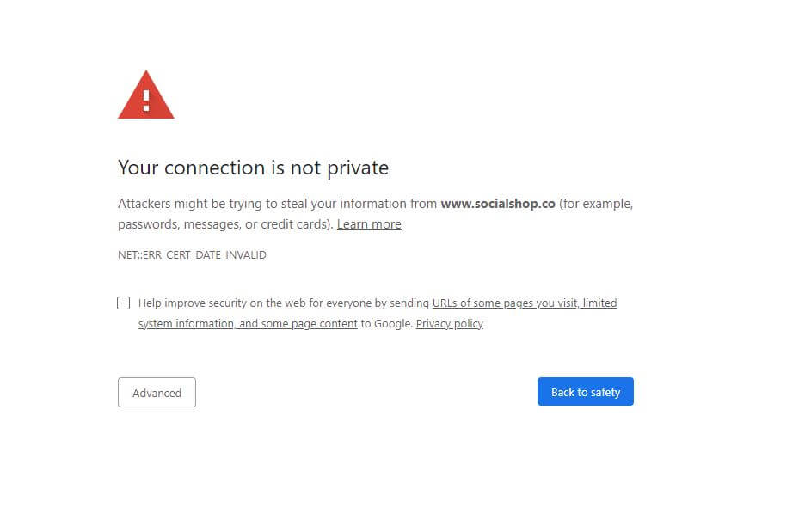The height and width of the screenshot is (532, 811).
Task: Click the "for everyone by sending" label text
Action: [369, 303]
